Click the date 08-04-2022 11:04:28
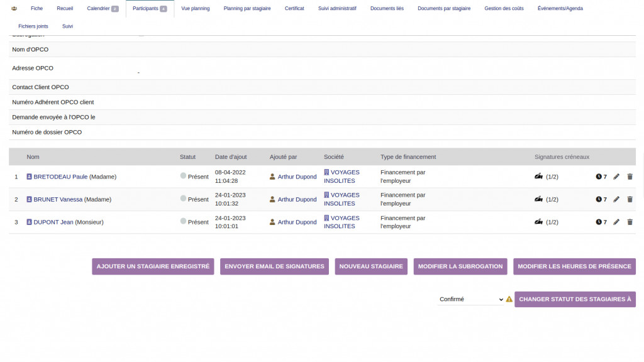Viewport: 644px width, 362px height. coord(230,177)
